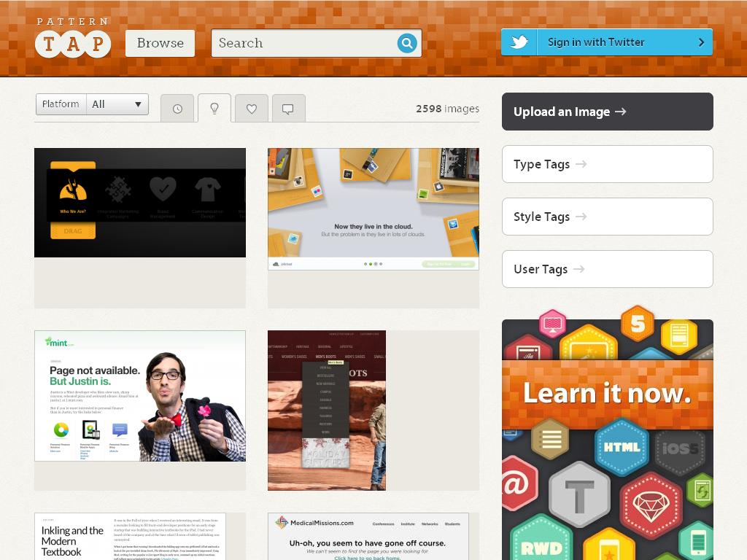Expand the Platform All dropdown
This screenshot has height=560, width=747.
93,104
